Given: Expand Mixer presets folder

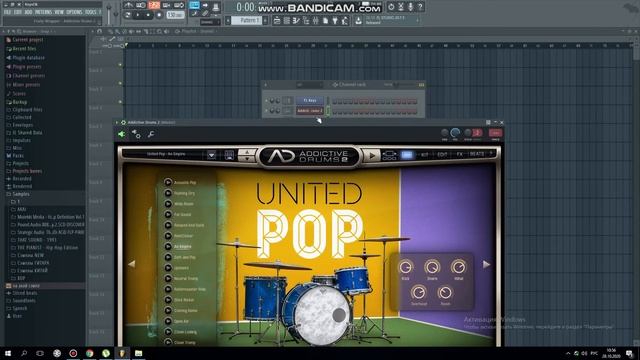Looking at the screenshot, I should tap(26, 85).
